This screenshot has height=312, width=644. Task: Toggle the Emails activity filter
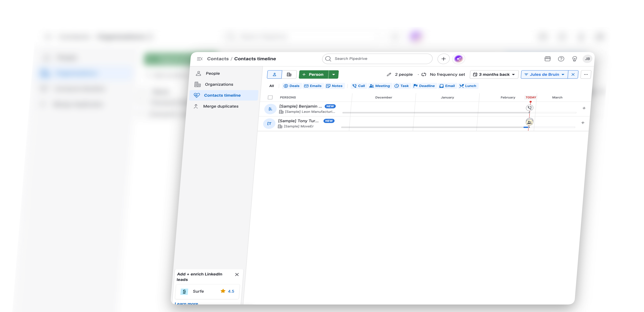coord(313,86)
